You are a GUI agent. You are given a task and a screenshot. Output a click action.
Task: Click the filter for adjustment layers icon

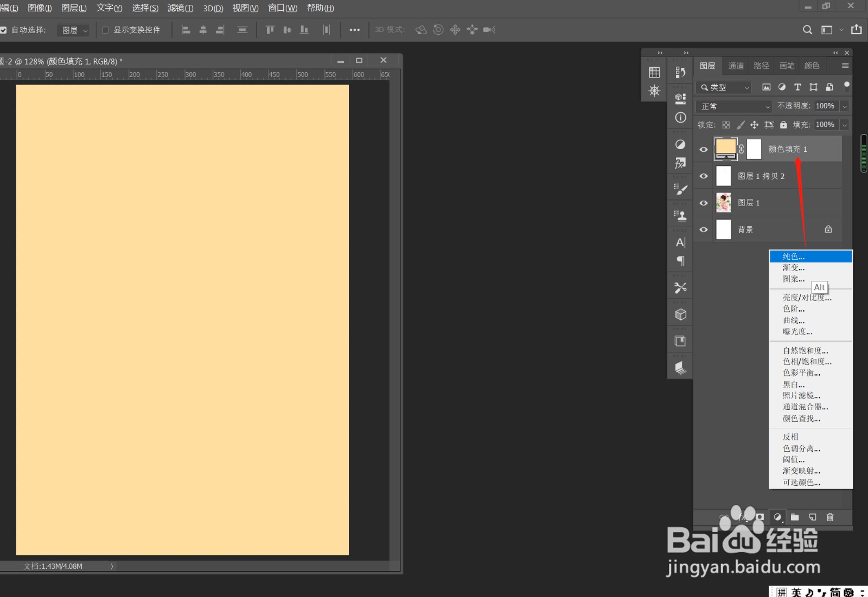tap(782, 87)
